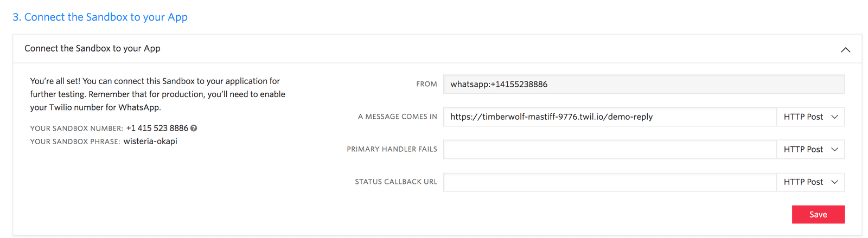The height and width of the screenshot is (238, 868).
Task: Click the panel title Connect the Sandbox to your App
Action: click(92, 49)
